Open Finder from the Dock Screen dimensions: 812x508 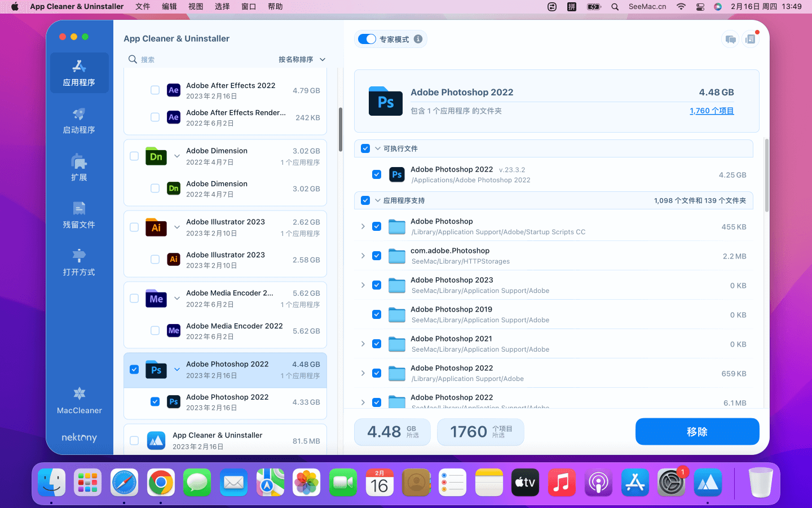point(51,483)
